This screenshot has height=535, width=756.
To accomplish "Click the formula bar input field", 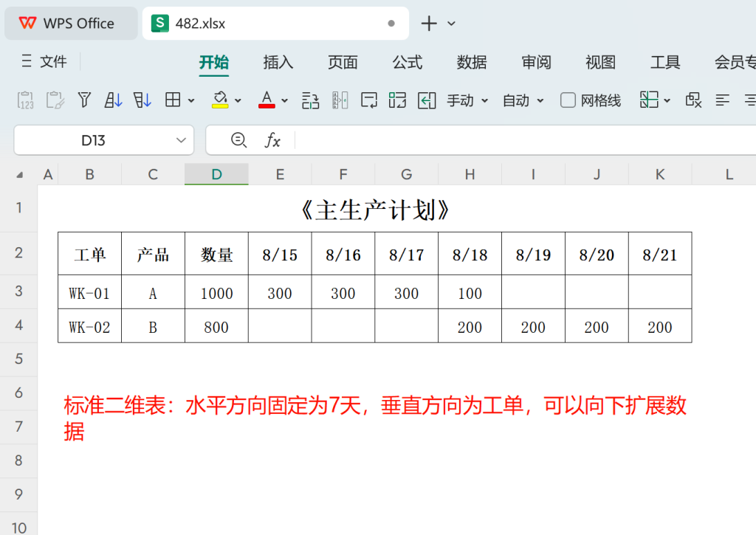I will (x=525, y=140).
